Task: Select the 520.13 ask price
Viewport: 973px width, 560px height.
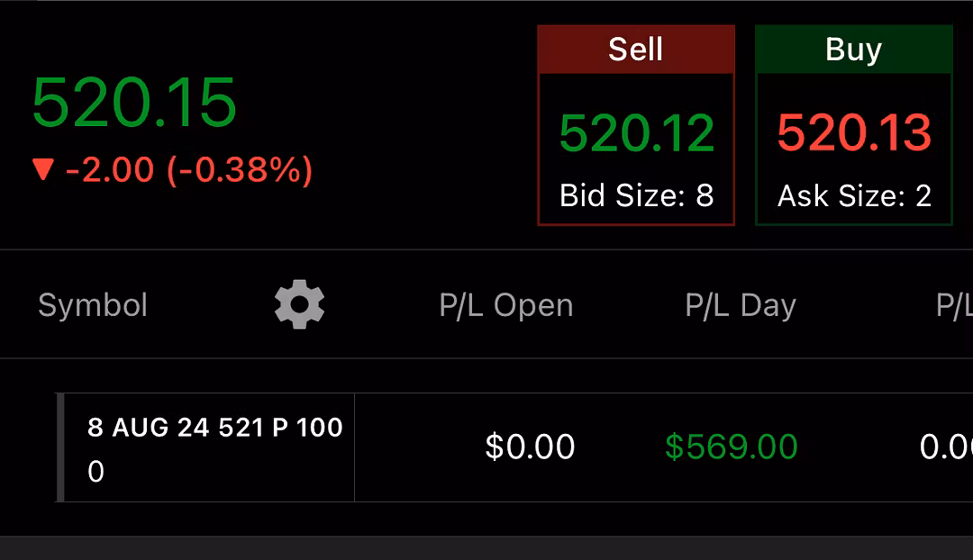Action: click(854, 133)
